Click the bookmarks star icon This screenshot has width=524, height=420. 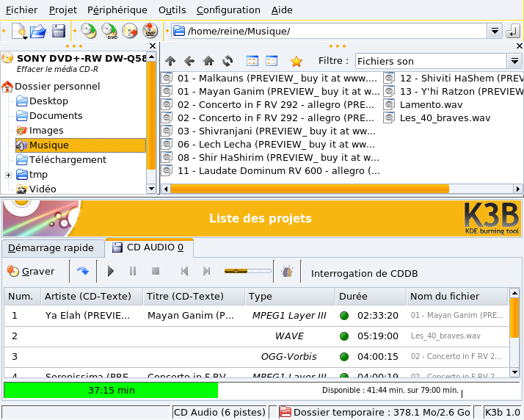(296, 62)
